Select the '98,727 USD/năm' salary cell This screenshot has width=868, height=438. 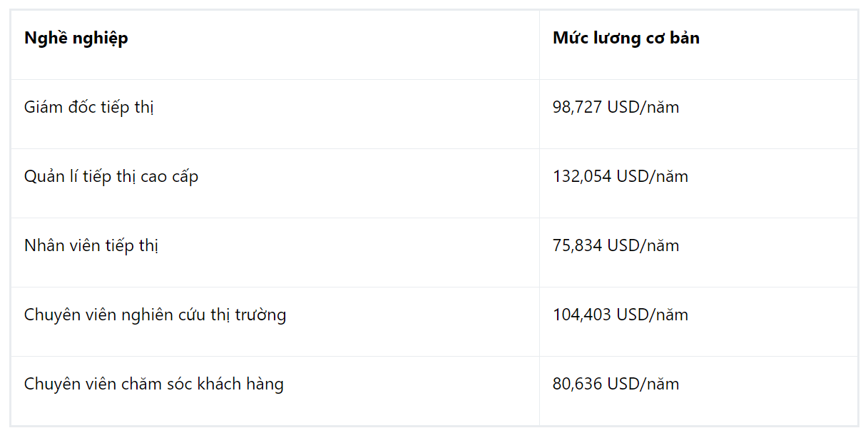point(698,114)
